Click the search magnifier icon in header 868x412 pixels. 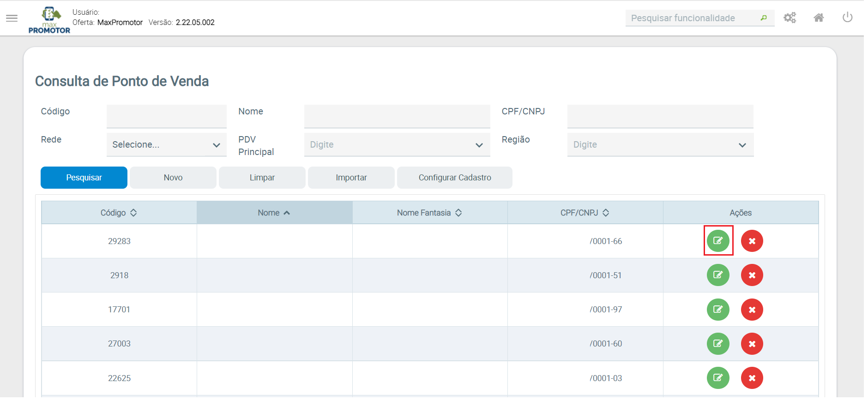point(764,18)
